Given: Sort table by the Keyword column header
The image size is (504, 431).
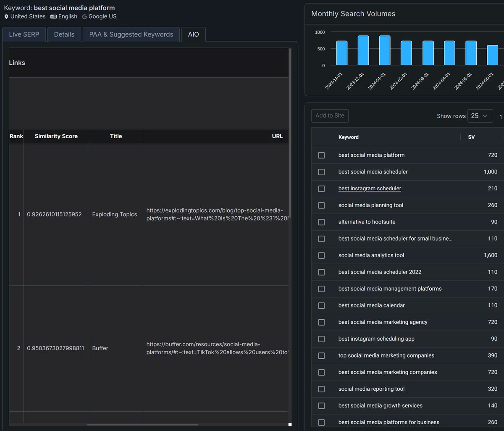Looking at the screenshot, I should click(x=349, y=137).
